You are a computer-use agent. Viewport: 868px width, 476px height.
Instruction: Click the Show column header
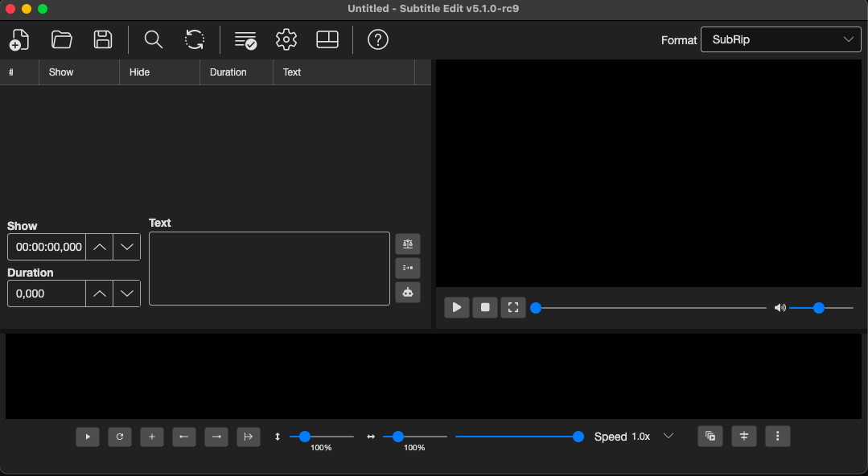61,72
